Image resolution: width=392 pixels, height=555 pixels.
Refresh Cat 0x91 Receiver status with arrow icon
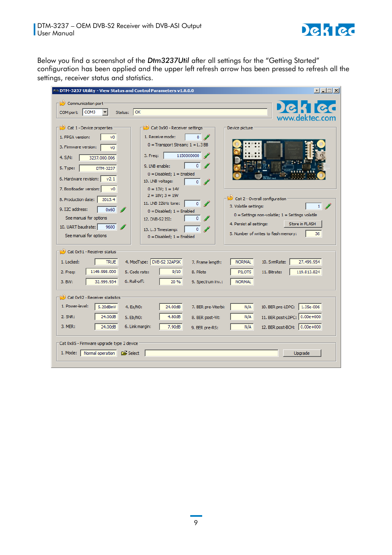point(62,252)
